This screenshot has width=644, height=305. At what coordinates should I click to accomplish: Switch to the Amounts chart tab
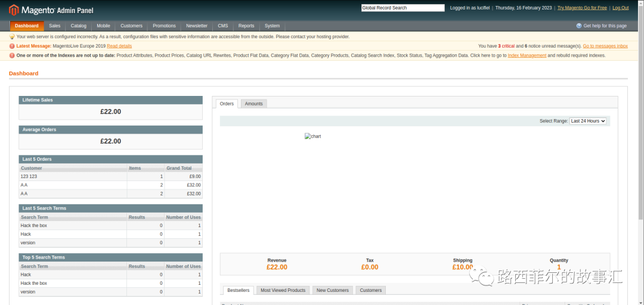click(x=254, y=104)
